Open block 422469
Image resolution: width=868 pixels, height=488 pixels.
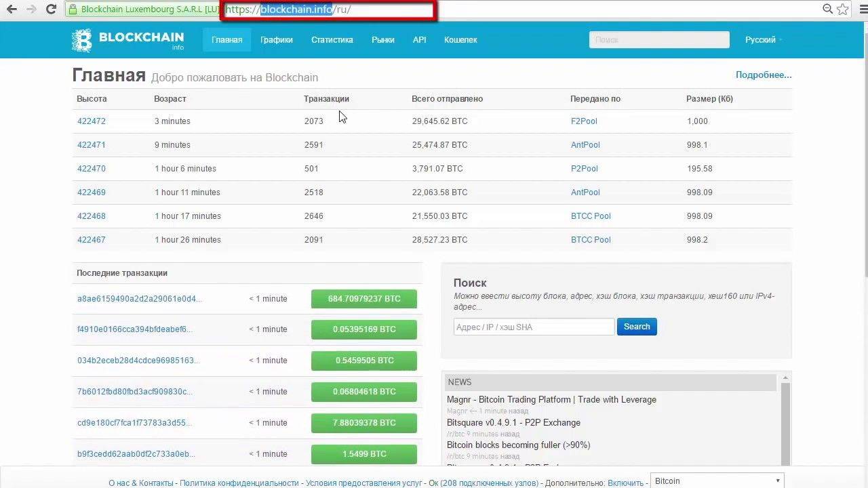point(92,192)
